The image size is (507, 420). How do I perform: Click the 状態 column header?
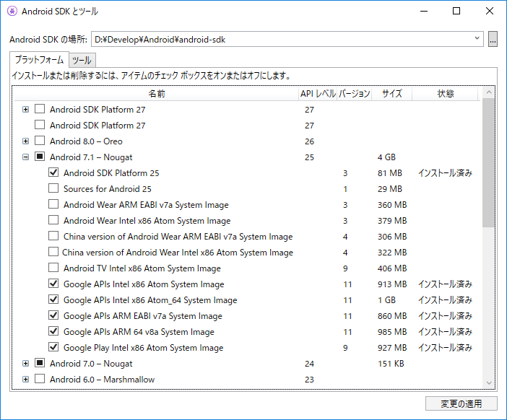click(x=445, y=94)
